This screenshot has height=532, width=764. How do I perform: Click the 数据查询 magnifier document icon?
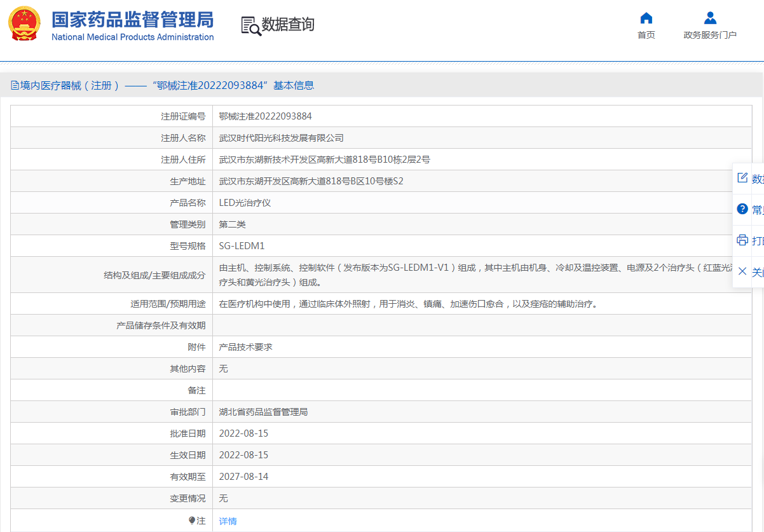click(x=251, y=25)
